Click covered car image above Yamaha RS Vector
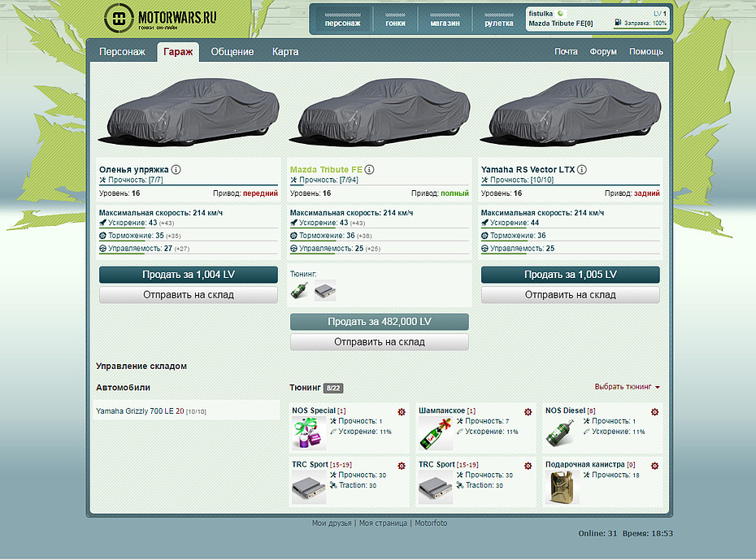Image resolution: width=756 pixels, height=560 pixels. click(x=571, y=111)
